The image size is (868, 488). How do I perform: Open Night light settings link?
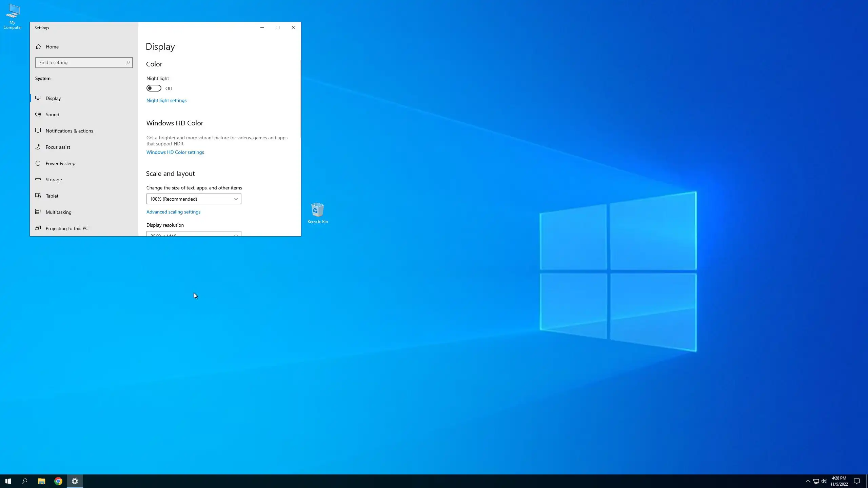coord(166,100)
